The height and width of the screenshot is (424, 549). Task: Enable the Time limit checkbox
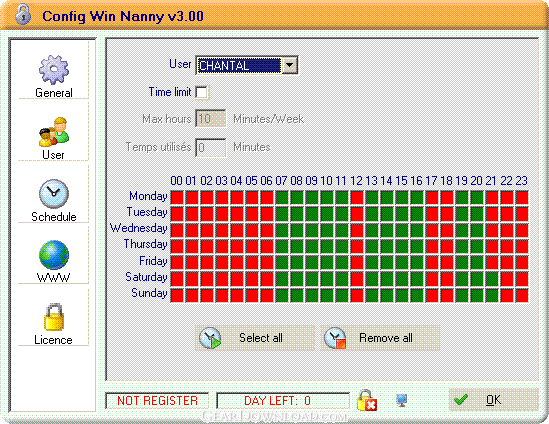pyautogui.click(x=201, y=92)
